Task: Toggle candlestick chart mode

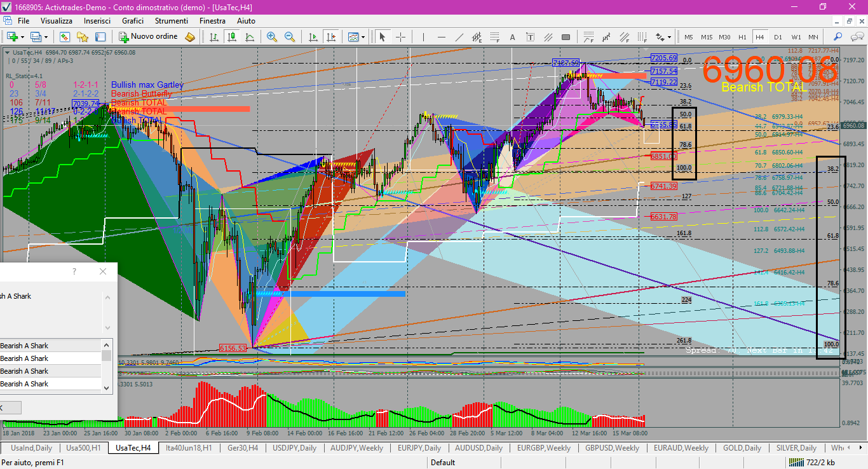Action: point(231,37)
